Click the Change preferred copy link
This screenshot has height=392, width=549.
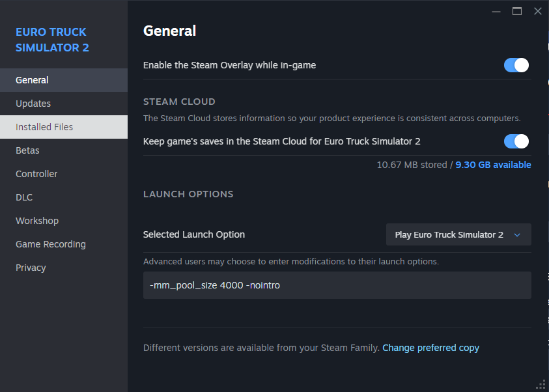(430, 348)
